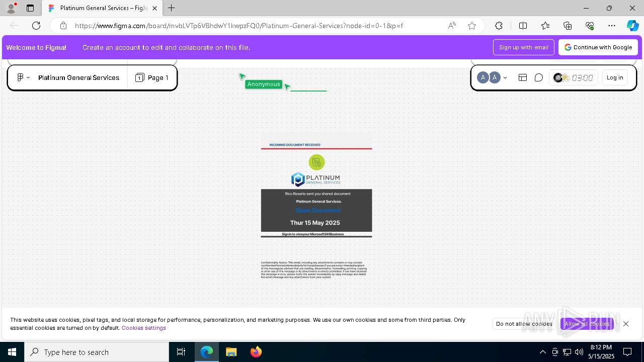The width and height of the screenshot is (644, 362).
Task: Open Browser essentials heart icon
Action: [x=590, y=26]
